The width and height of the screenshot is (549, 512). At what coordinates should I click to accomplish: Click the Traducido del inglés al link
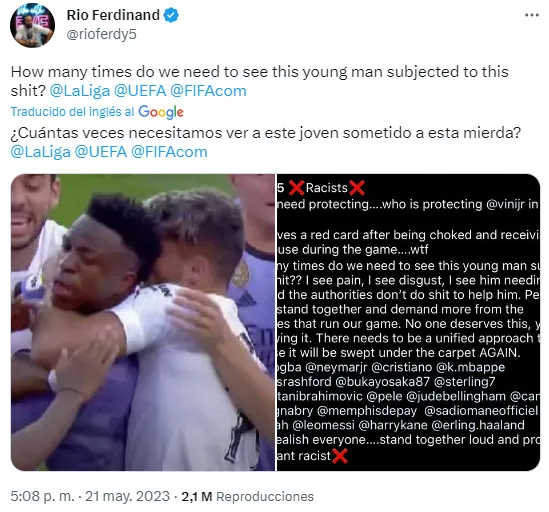click(x=72, y=112)
